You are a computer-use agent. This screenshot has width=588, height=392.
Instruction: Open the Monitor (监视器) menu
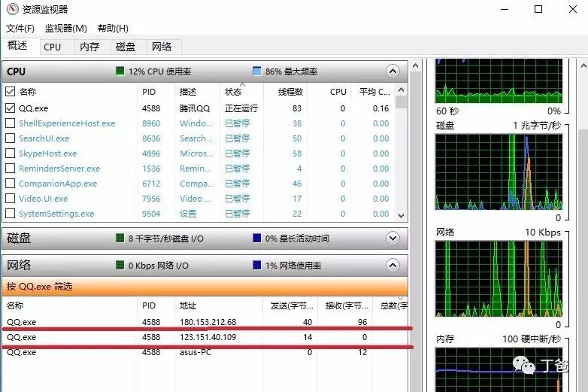(65, 29)
